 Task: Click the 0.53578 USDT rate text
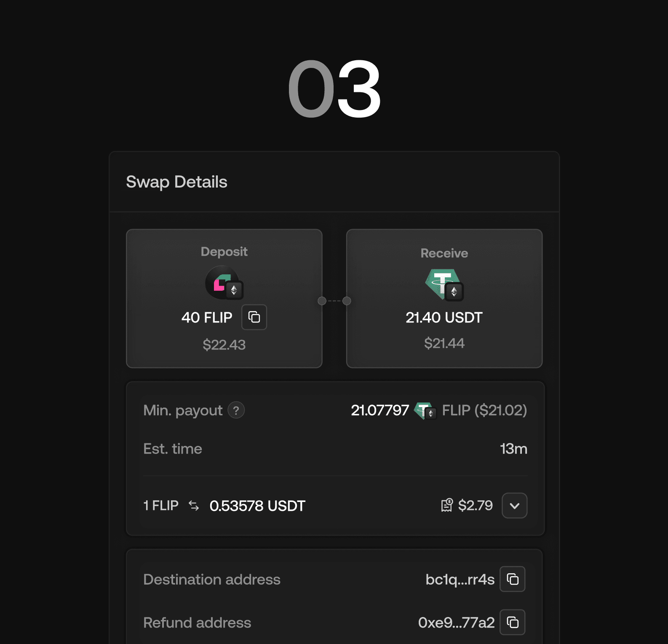[x=257, y=506]
